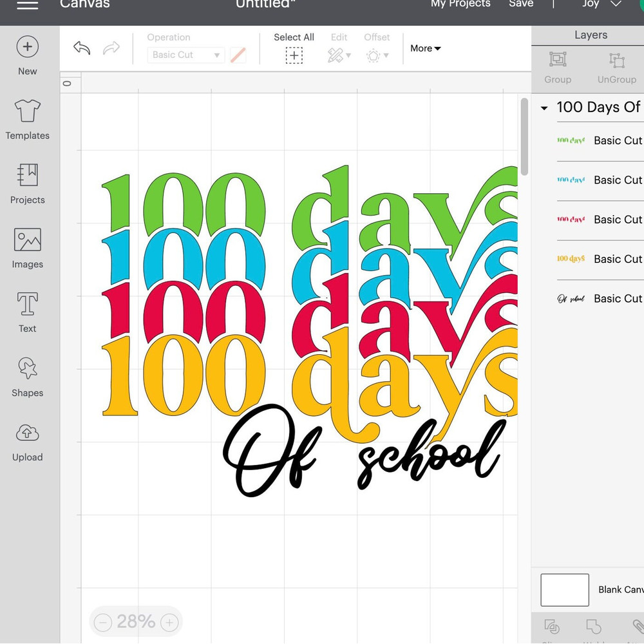644x644 pixels.
Task: Open the More options dropdown
Action: click(x=425, y=48)
